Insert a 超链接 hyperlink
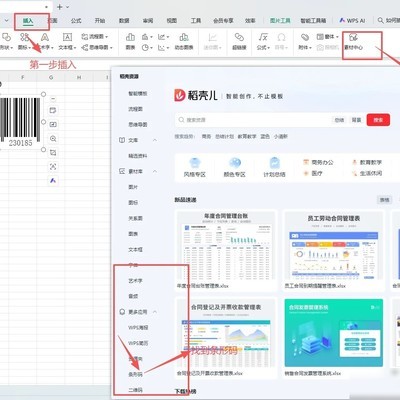Image resolution: width=400 pixels, height=400 pixels. coord(239,41)
